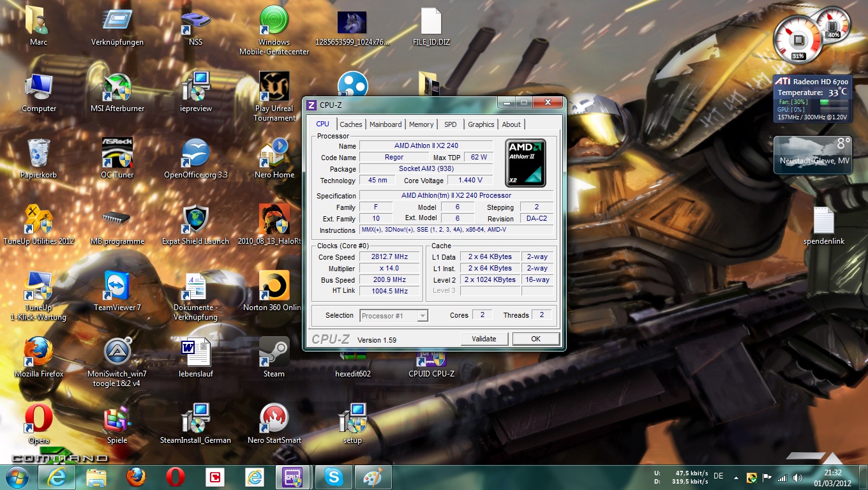Viewport: 868px width, 490px height.
Task: Select the Graphics tab
Action: click(481, 124)
